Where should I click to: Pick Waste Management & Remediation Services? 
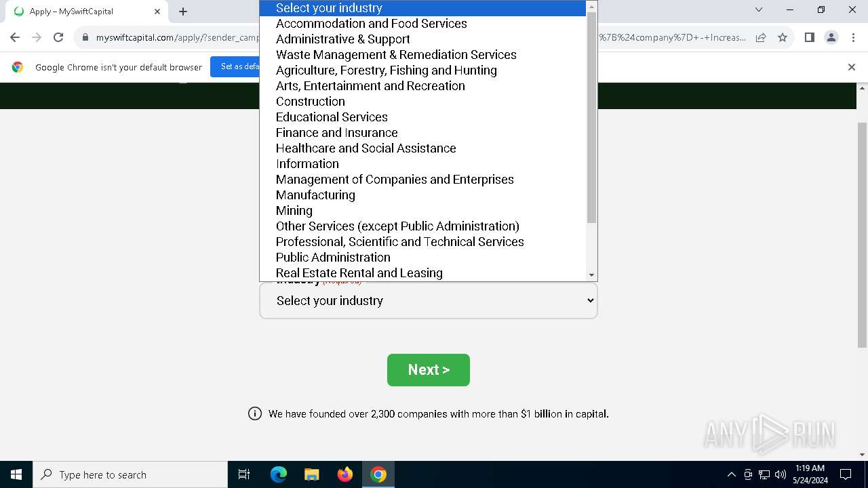point(422,55)
